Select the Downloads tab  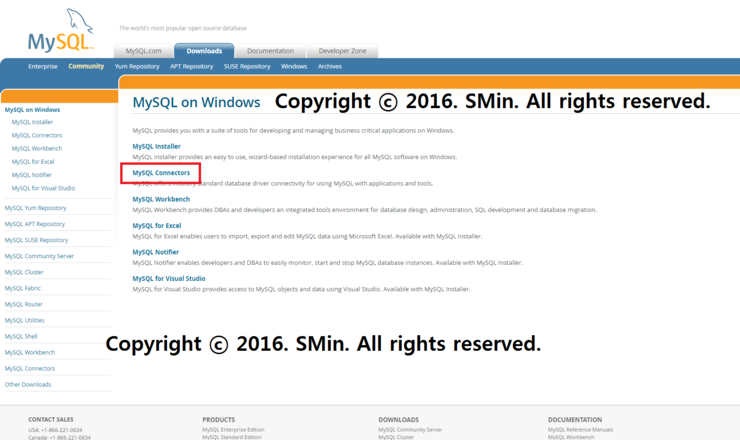tap(204, 51)
